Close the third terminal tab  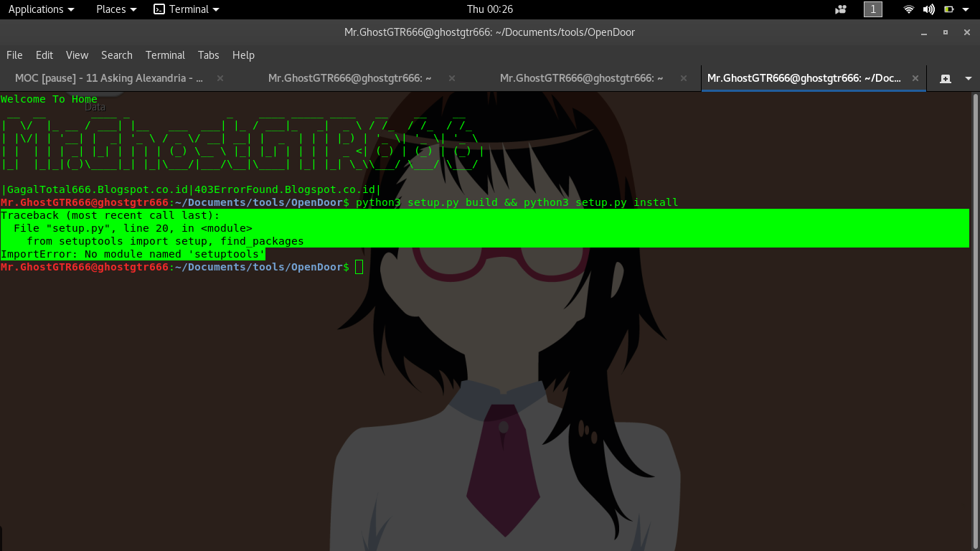(x=684, y=78)
